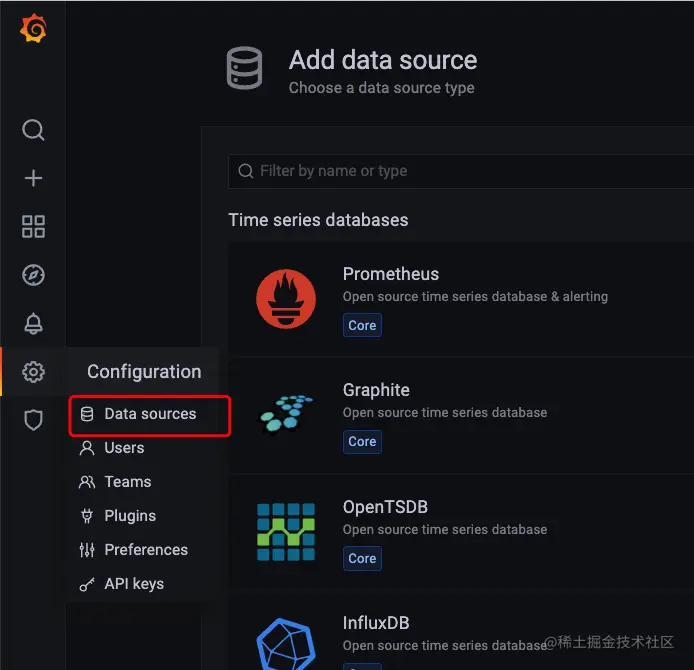Click the Add data source page title

(x=383, y=60)
